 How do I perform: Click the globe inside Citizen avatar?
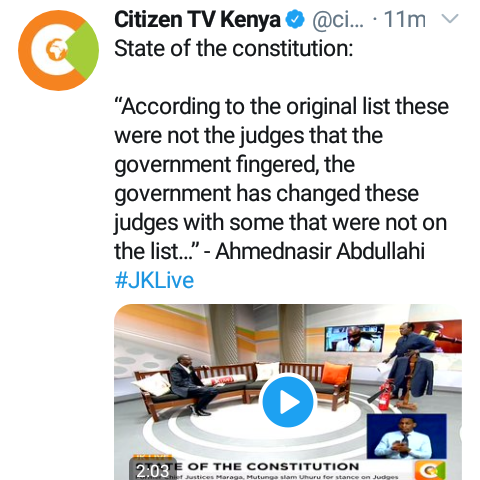[x=56, y=50]
